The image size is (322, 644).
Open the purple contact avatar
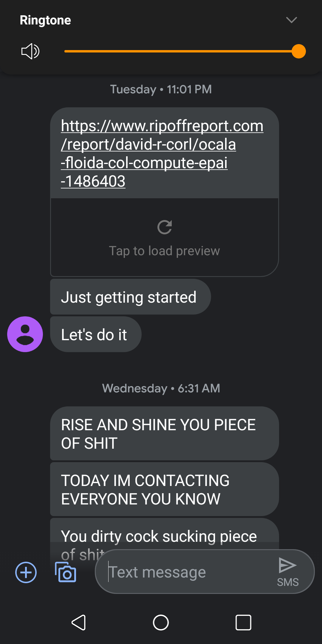tap(25, 334)
